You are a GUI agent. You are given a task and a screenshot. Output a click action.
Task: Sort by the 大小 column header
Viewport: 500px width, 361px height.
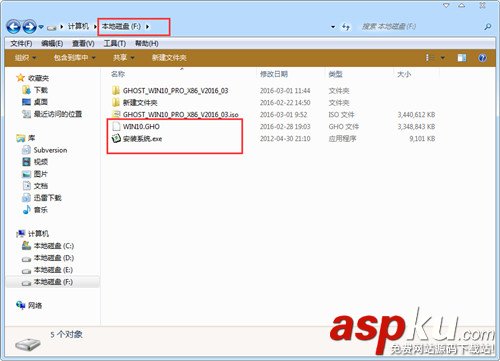point(404,74)
